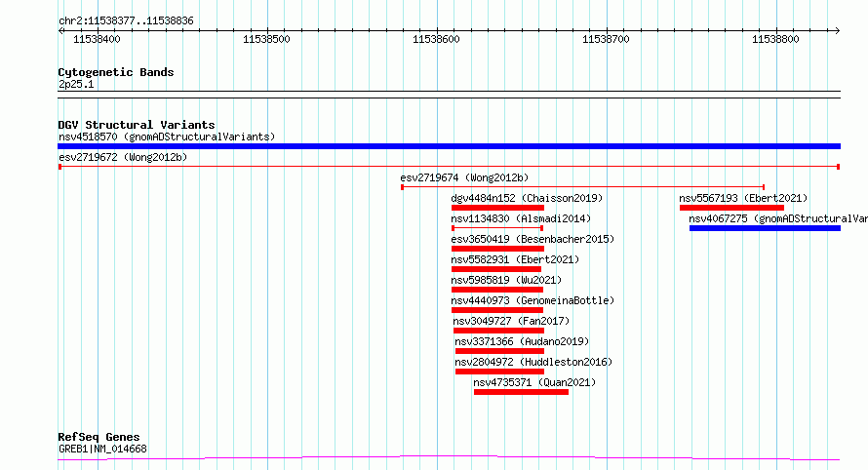The image size is (868, 470).
Task: Select the blue nsv4518570 variant bar
Action: point(449,146)
